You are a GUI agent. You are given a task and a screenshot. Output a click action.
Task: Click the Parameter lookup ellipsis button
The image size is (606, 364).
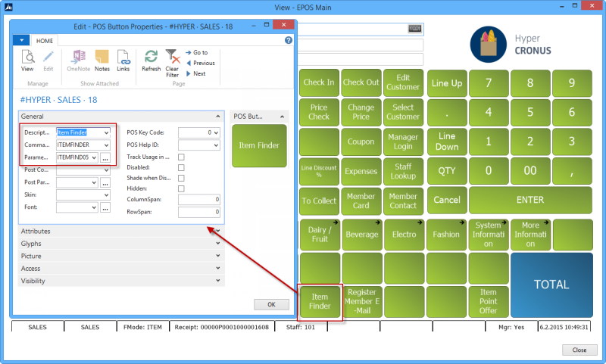click(105, 157)
